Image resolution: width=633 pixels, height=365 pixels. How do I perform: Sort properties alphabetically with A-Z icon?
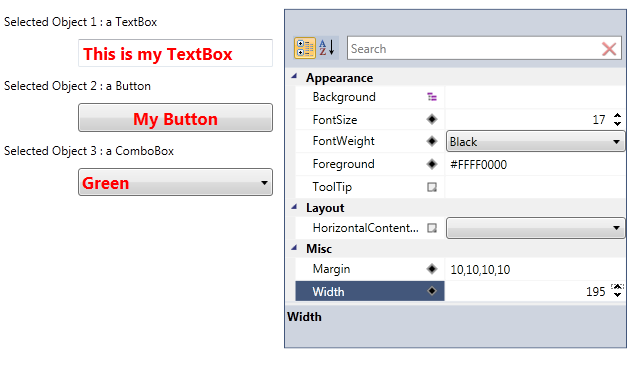(x=326, y=48)
